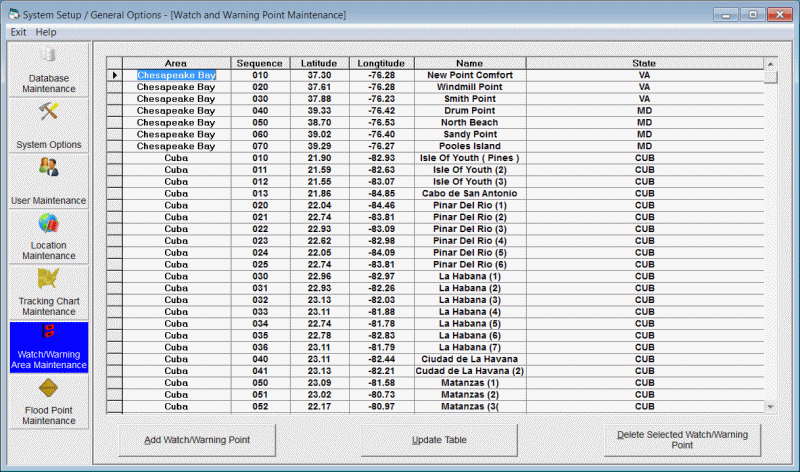Select latitude 37.30 cell

pos(319,75)
